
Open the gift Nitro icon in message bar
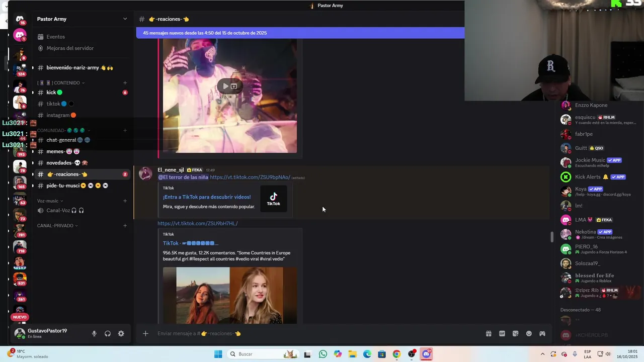[488, 333]
